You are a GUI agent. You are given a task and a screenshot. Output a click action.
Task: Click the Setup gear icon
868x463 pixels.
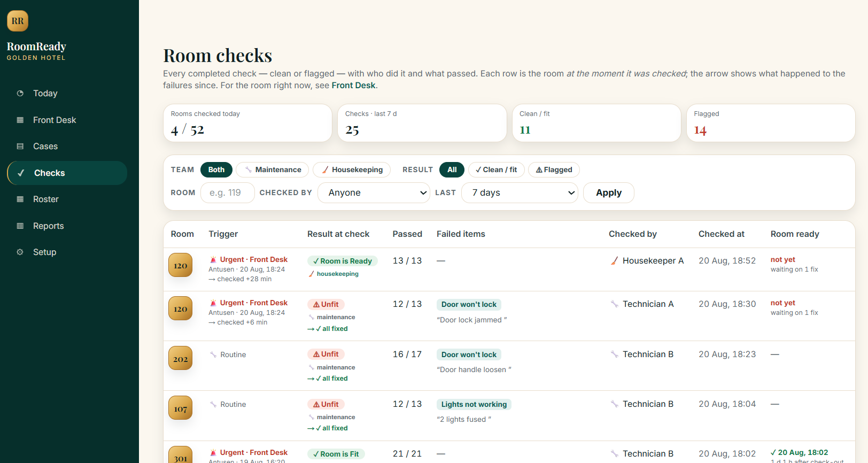point(20,252)
